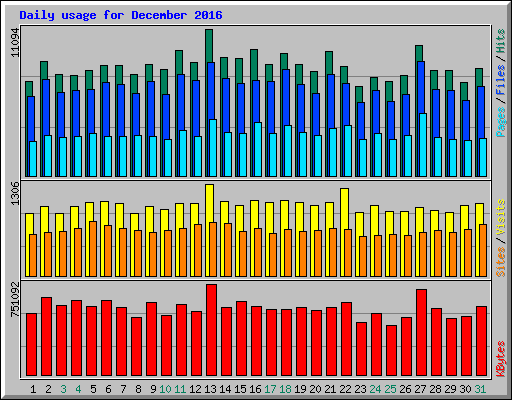Click day 16 on the x-axis
Viewport: 512px width, 400px height.
[255, 389]
